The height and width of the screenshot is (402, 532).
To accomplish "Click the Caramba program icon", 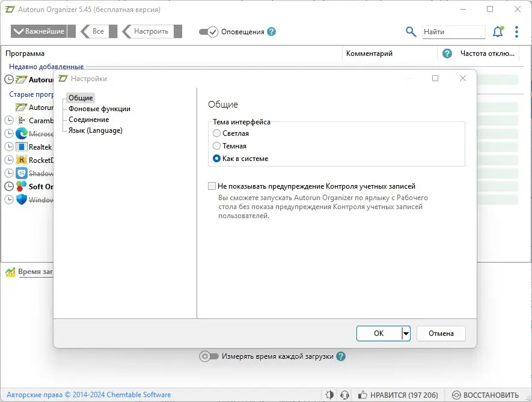I will pos(22,120).
